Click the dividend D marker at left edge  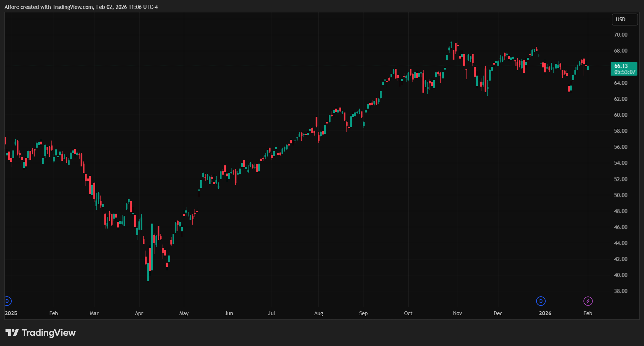(x=7, y=301)
